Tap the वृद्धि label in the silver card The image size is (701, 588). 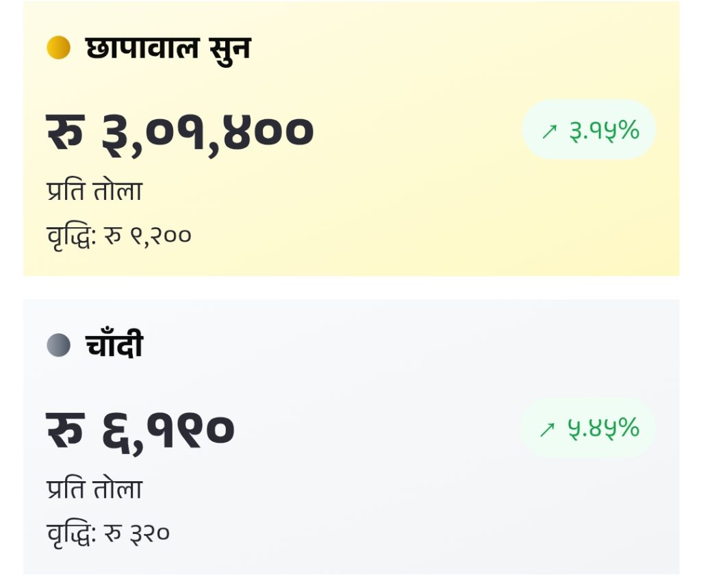pos(71,533)
